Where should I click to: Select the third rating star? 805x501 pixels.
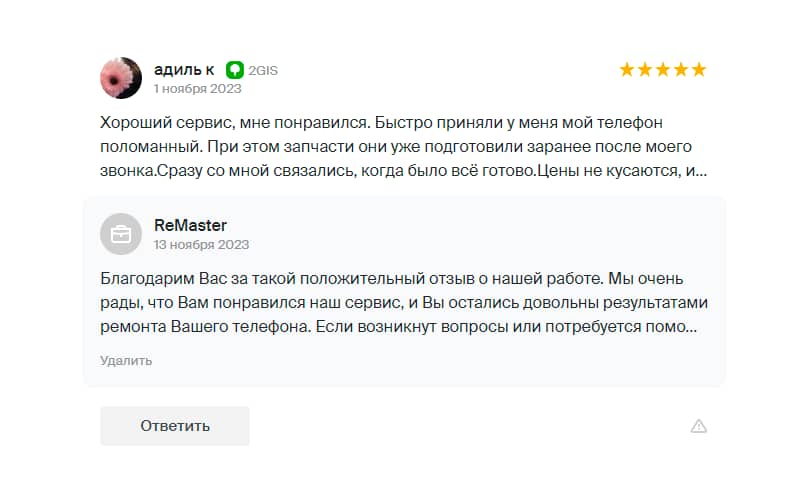[x=663, y=70]
